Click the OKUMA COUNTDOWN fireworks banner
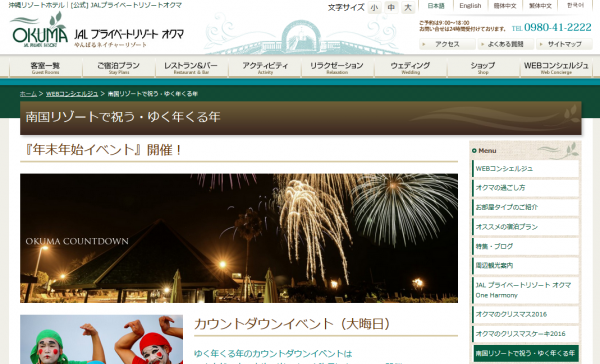 (x=239, y=238)
